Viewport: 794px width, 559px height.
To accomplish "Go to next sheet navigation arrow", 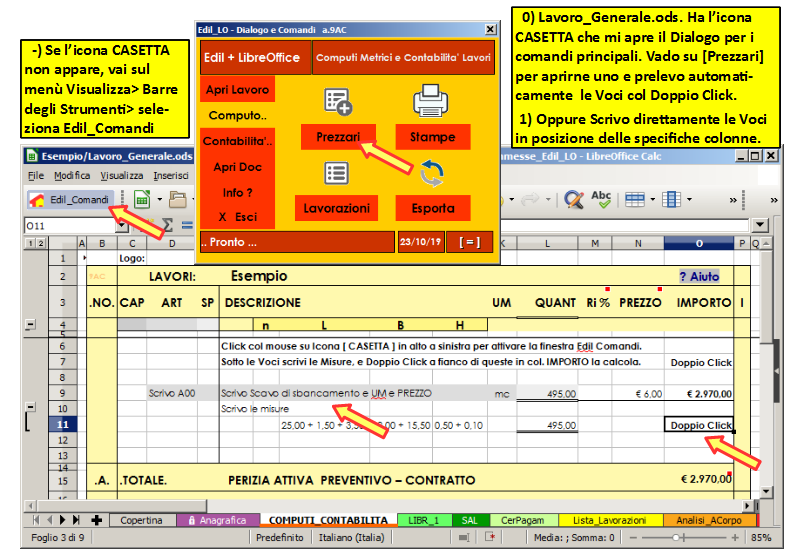I will coord(62,520).
